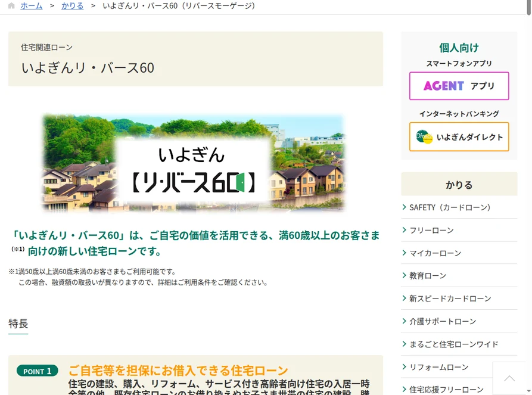The width and height of the screenshot is (532, 395).
Task: Click the footnote ※1満50歳以上満60歳未満 text
Action: pyautogui.click(x=92, y=272)
